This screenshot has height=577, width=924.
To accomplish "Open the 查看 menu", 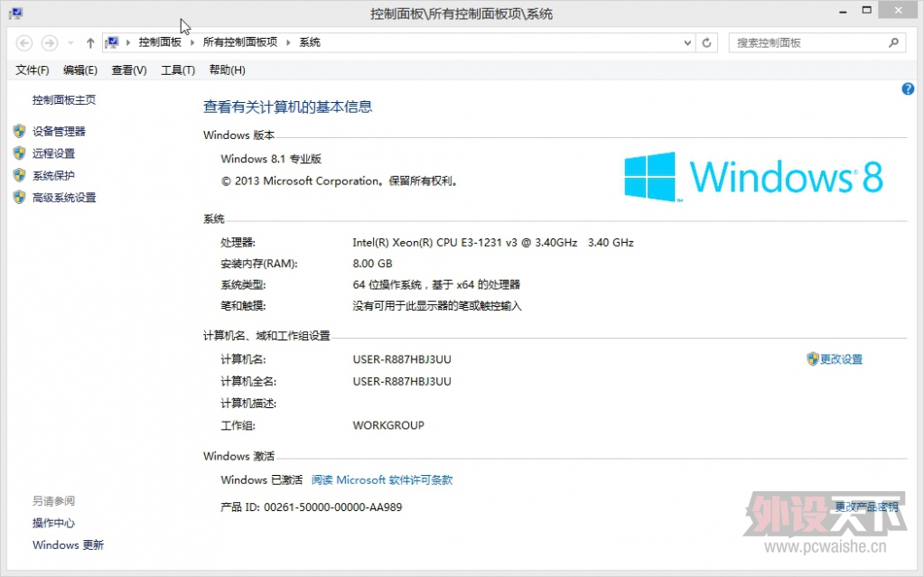I will (127, 70).
